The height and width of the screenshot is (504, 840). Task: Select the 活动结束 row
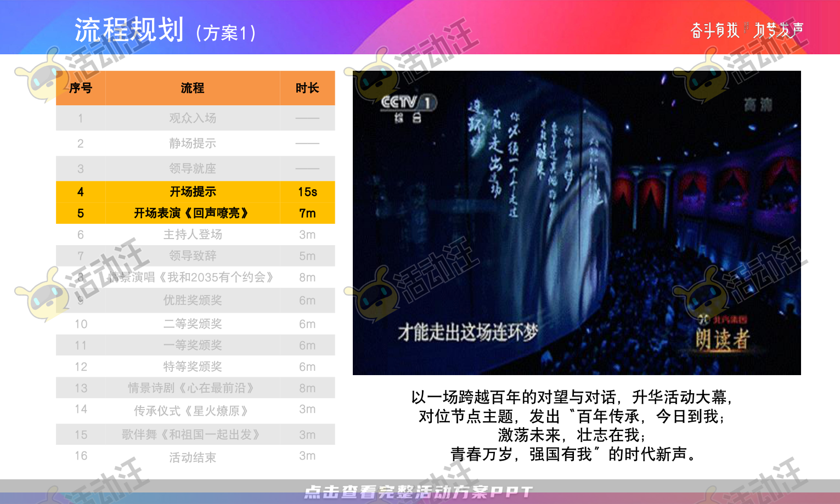(195, 457)
